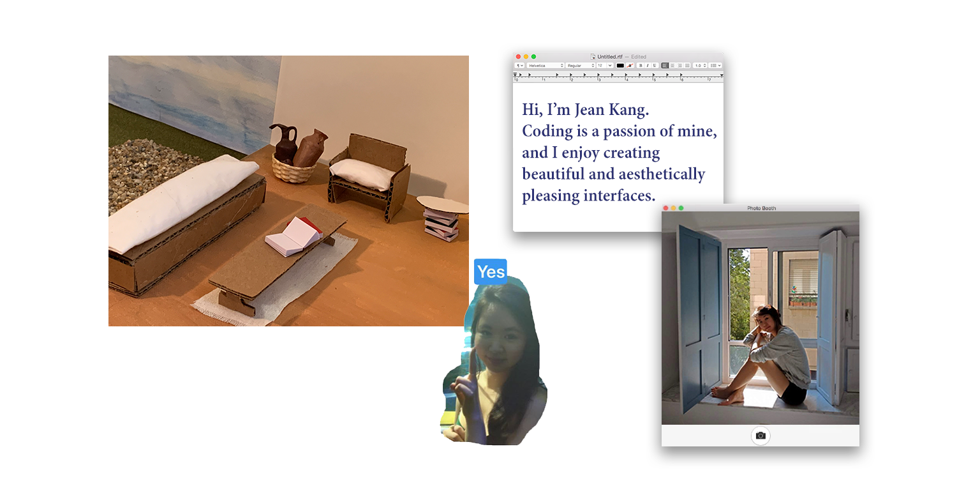Viewport: 980px width, 479px height.
Task: Click the black text color swatch
Action: 620,66
